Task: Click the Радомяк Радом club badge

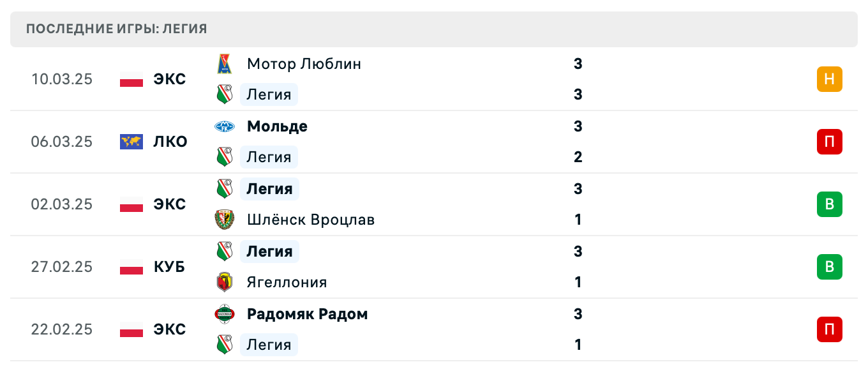Action: coord(225,314)
